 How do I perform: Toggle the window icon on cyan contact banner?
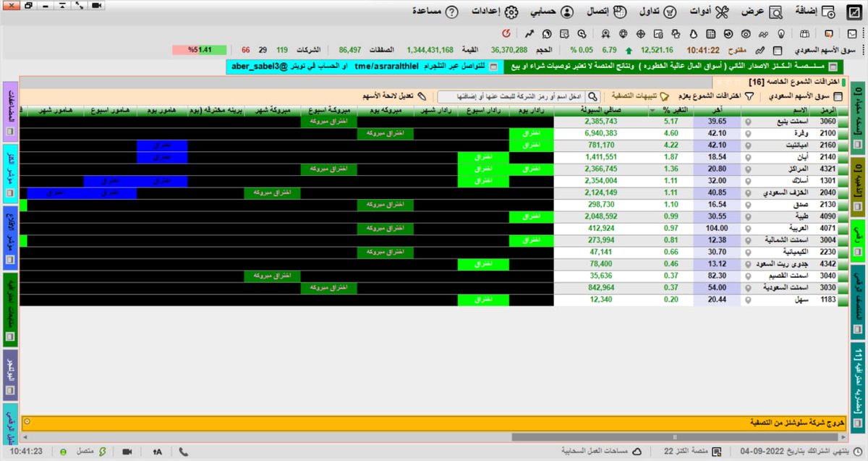(x=493, y=67)
